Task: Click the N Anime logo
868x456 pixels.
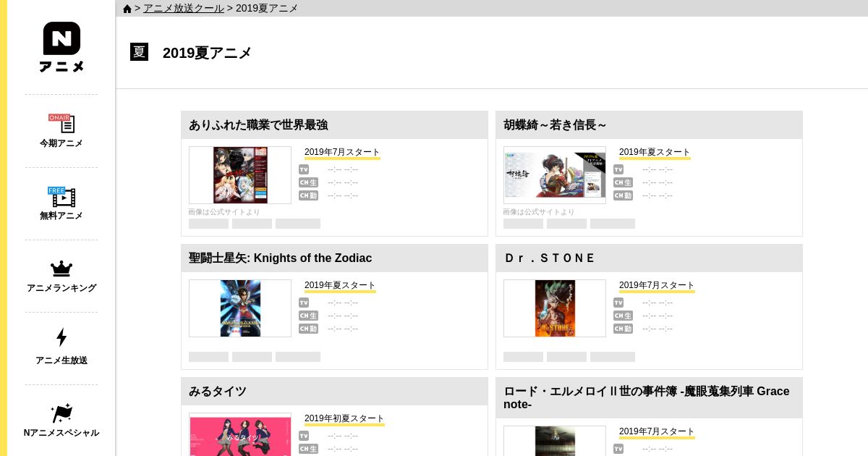Action: 61,47
